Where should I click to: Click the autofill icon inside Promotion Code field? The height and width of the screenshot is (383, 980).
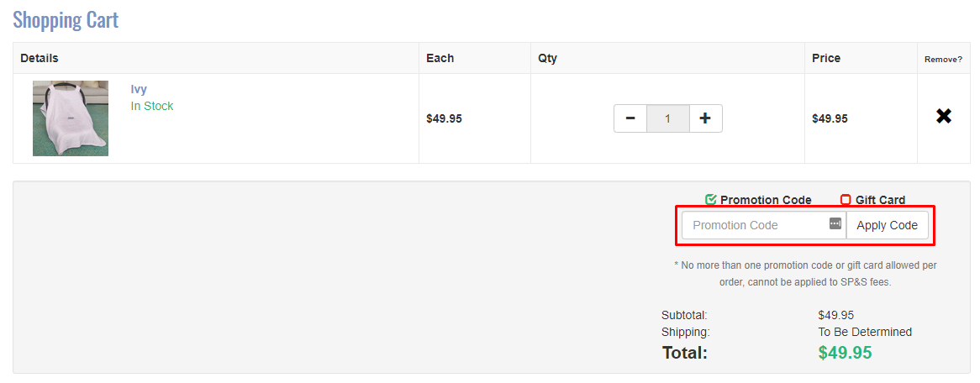coord(835,224)
